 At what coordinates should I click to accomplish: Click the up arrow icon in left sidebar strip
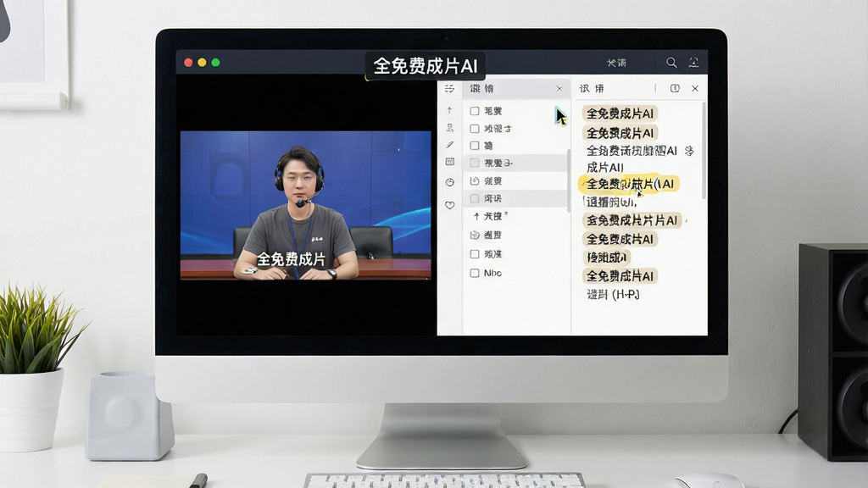[449, 109]
